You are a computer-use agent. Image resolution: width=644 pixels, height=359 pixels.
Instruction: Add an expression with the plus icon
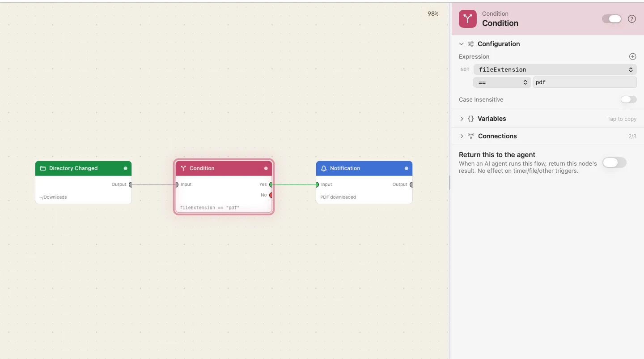click(x=632, y=56)
